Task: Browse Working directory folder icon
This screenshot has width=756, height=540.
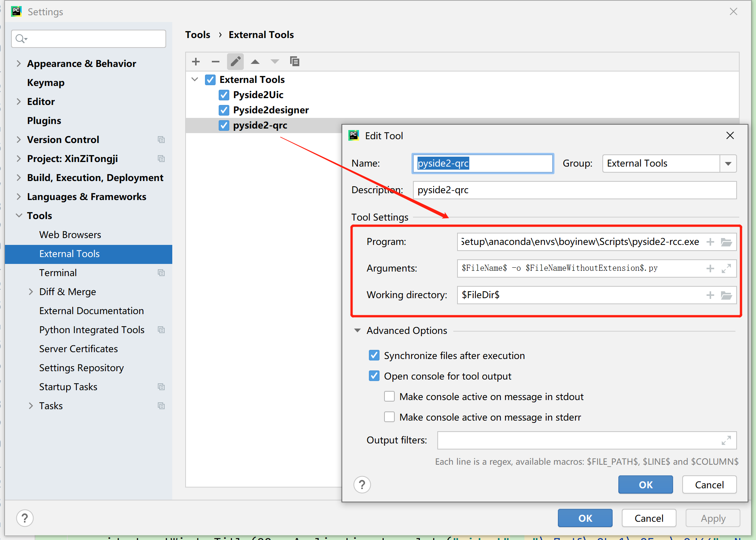Action: (x=726, y=295)
